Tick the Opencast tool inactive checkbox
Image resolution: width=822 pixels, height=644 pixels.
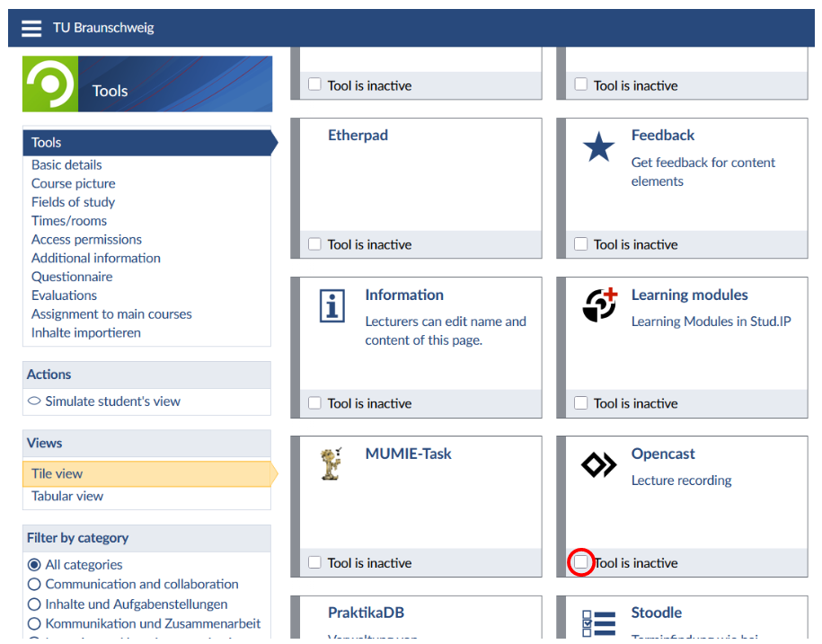pos(581,562)
